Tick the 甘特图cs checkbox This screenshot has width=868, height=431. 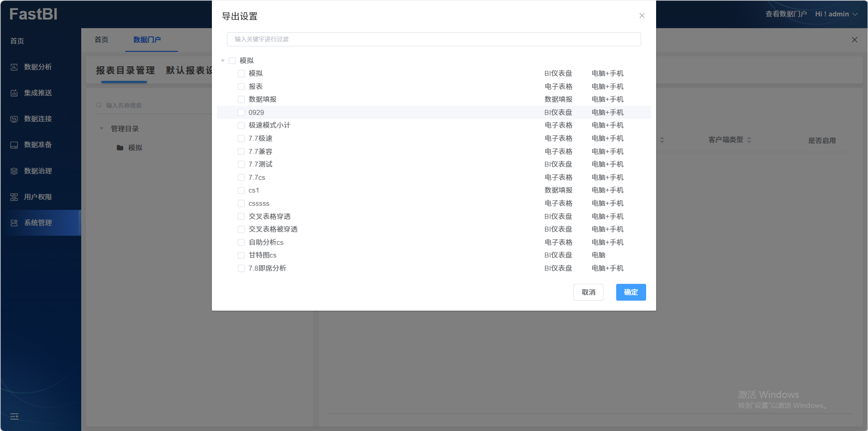(x=241, y=255)
